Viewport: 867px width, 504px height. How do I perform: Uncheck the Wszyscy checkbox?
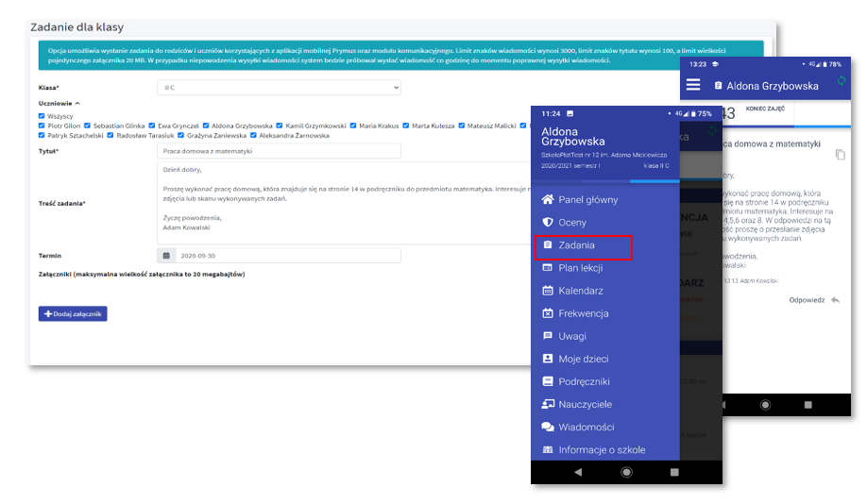pos(42,116)
